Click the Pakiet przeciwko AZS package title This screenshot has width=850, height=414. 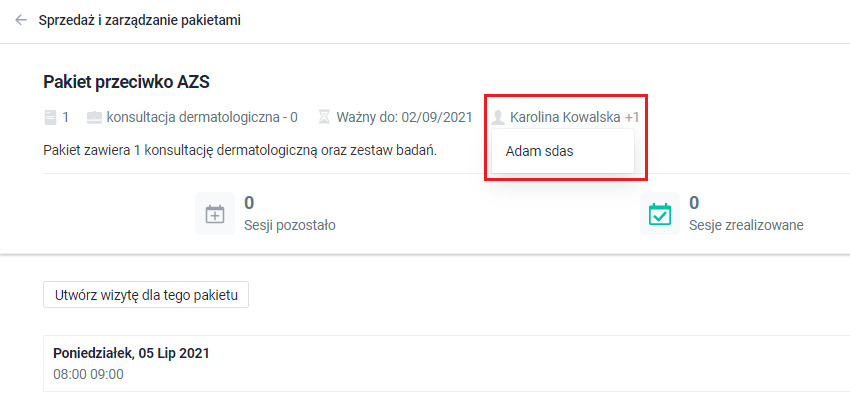pyautogui.click(x=126, y=81)
